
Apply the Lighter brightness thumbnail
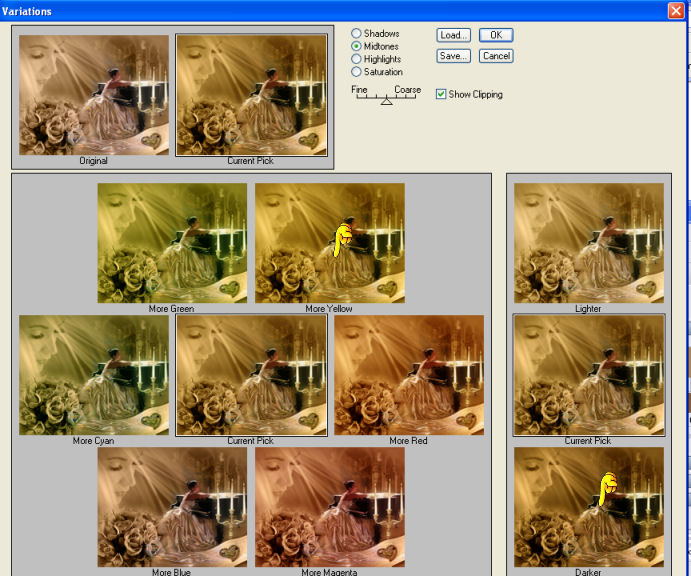coord(589,243)
